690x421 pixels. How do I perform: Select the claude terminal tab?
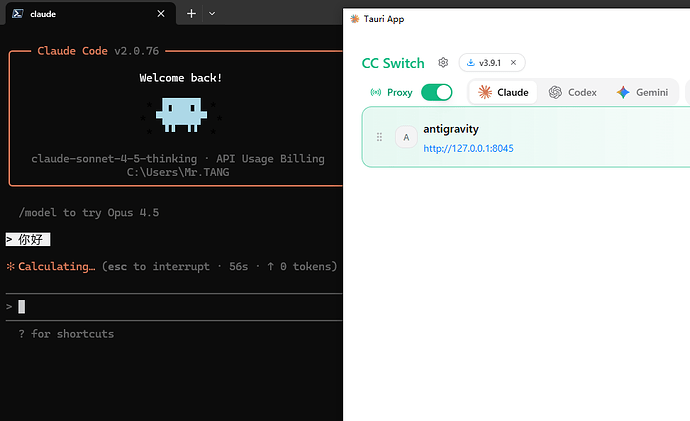pos(91,14)
